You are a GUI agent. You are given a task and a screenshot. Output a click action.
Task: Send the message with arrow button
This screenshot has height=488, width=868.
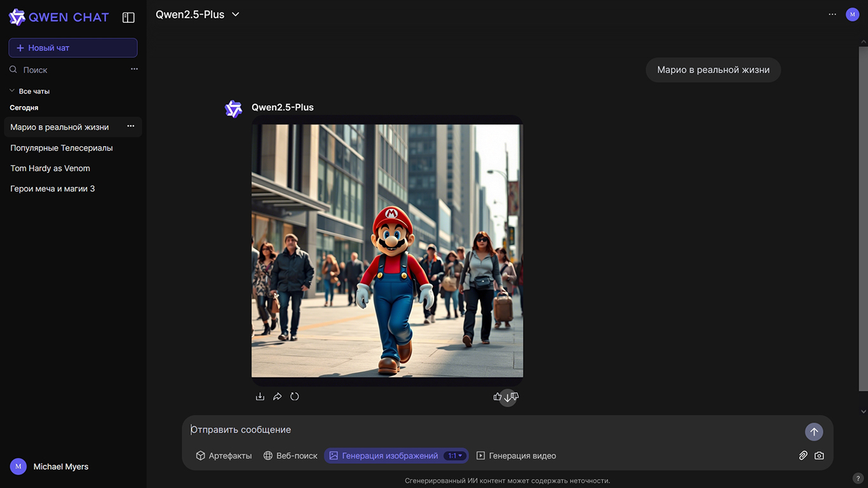pyautogui.click(x=814, y=432)
